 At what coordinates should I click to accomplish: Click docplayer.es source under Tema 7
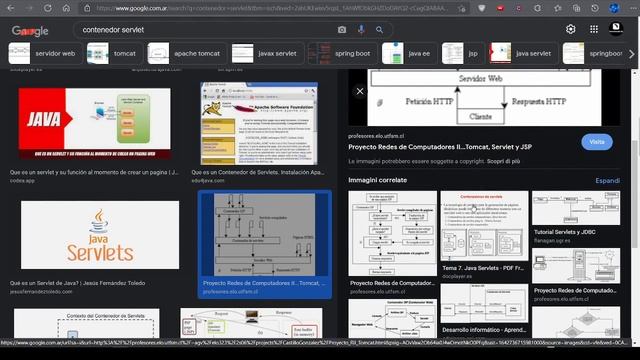coord(457,276)
